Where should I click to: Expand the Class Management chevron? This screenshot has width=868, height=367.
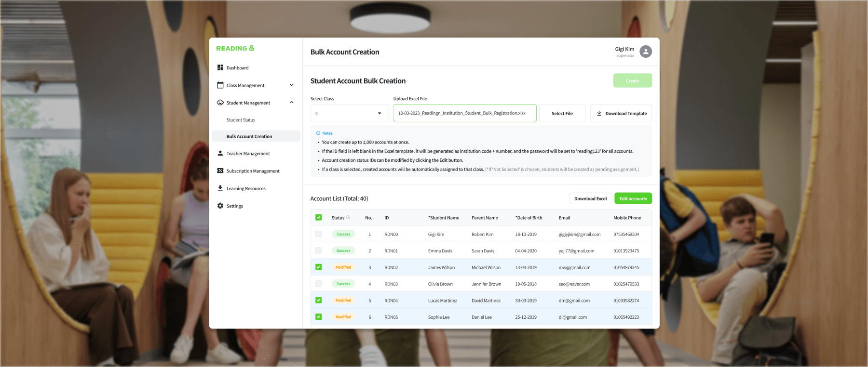pyautogui.click(x=291, y=85)
